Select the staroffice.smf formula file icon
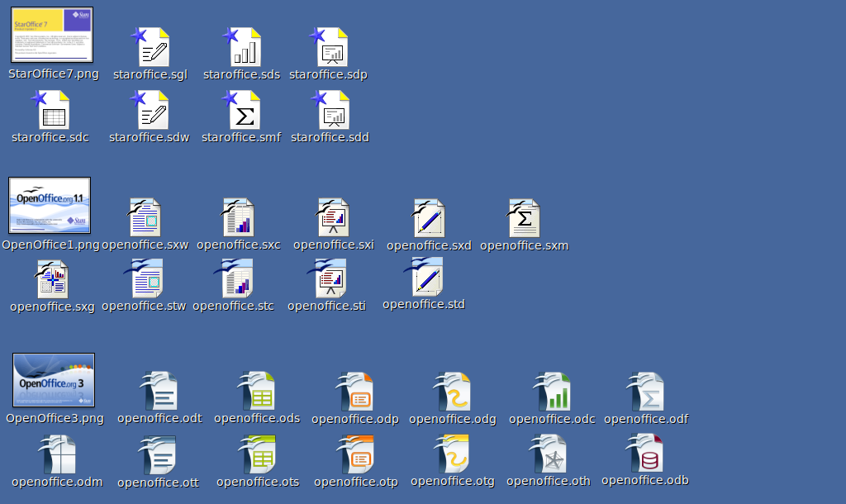The height and width of the screenshot is (504, 846). [242, 110]
